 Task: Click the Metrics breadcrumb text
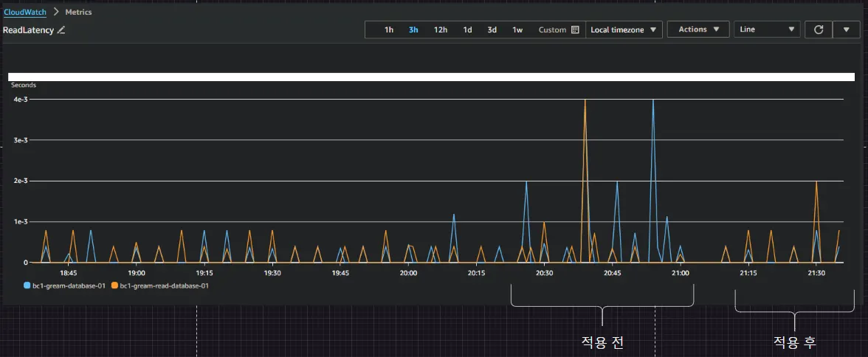(x=78, y=13)
